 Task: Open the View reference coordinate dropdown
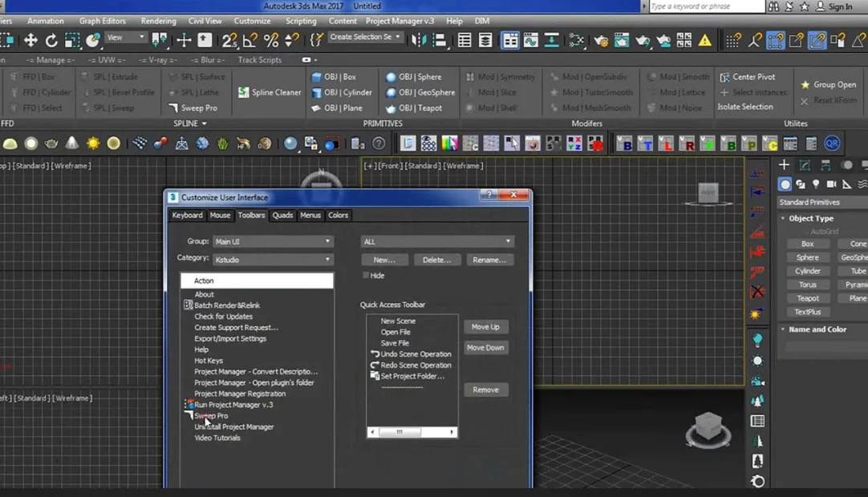point(126,38)
